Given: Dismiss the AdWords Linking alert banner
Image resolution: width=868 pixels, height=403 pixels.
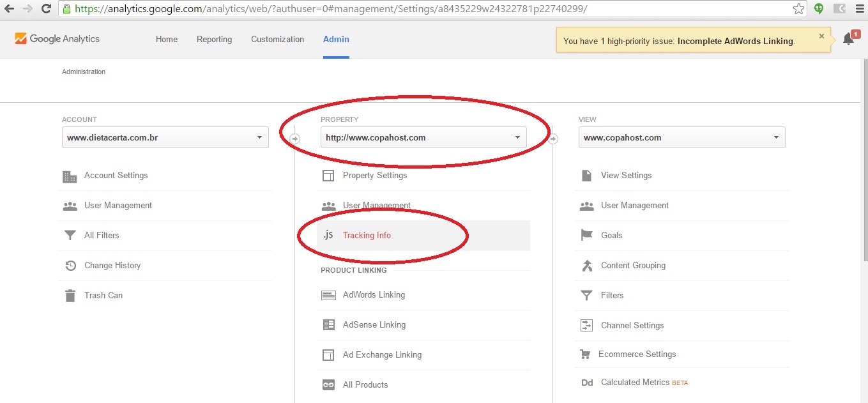Looking at the screenshot, I should click(821, 36).
